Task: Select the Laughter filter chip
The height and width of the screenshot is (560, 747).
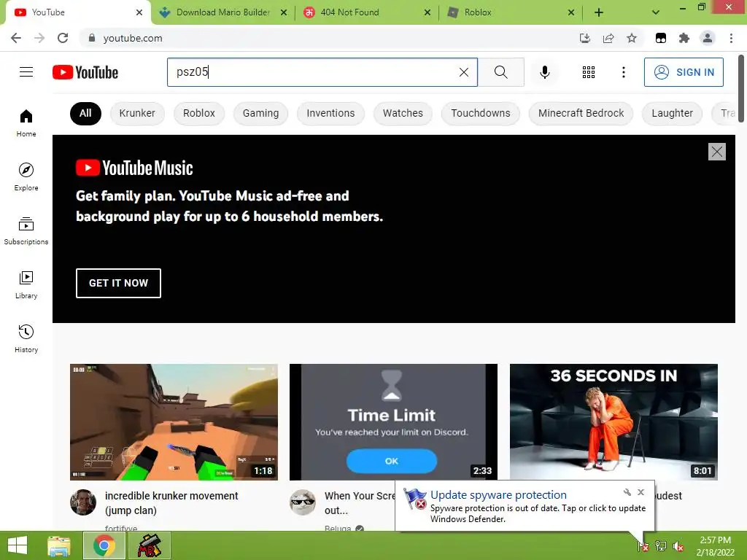Action: (x=672, y=113)
